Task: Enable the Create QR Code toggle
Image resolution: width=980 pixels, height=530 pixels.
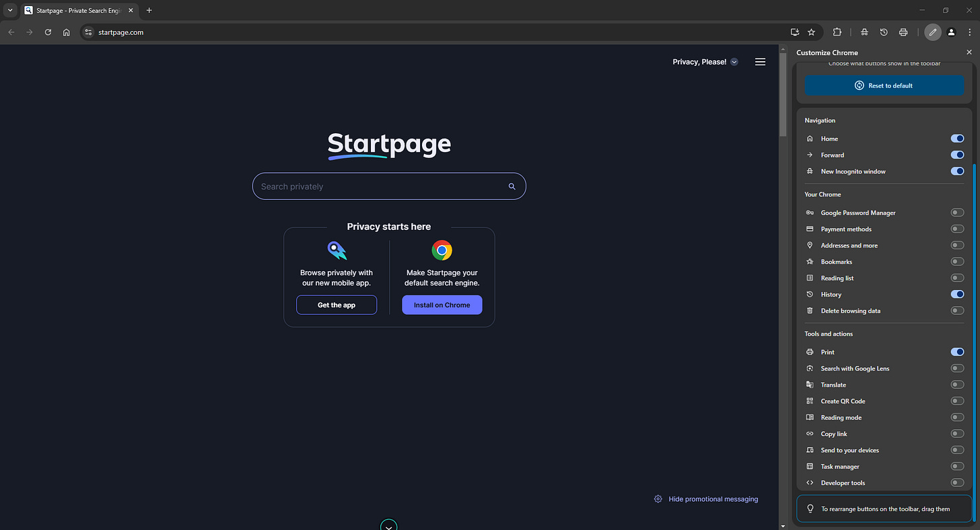Action: click(957, 401)
